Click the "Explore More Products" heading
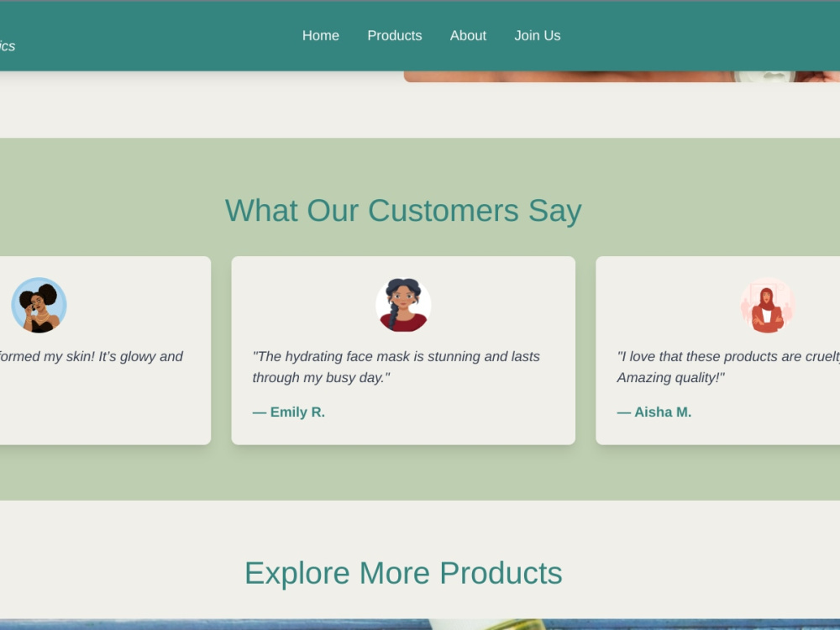Image resolution: width=840 pixels, height=630 pixels. click(x=403, y=573)
